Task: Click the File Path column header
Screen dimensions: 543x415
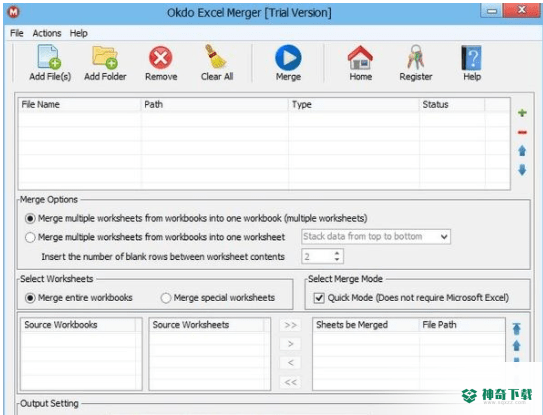Action: pyautogui.click(x=462, y=325)
